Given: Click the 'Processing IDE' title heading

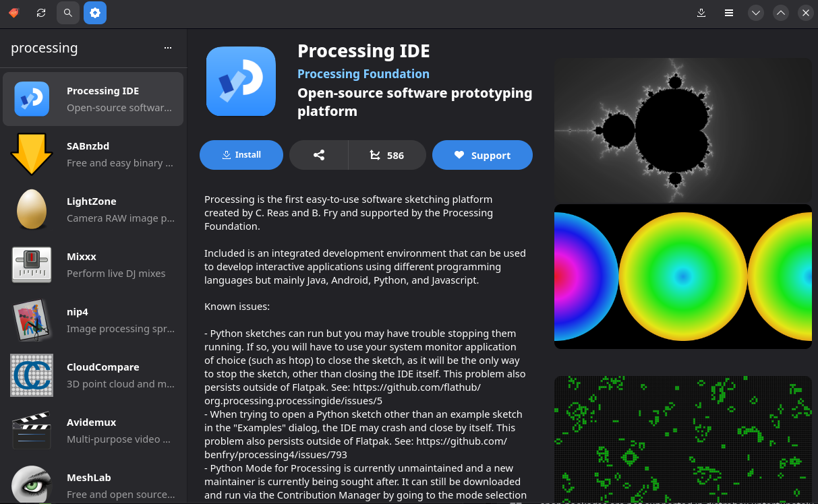Looking at the screenshot, I should click(x=363, y=51).
